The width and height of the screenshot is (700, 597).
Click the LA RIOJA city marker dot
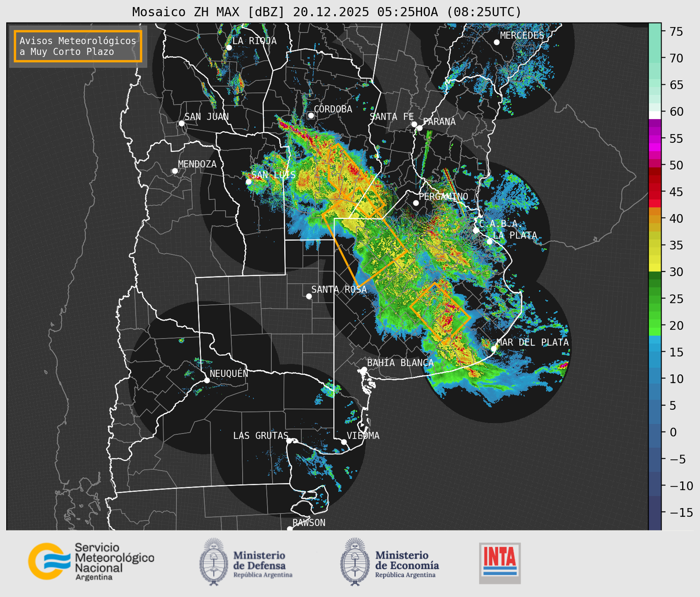229,48
